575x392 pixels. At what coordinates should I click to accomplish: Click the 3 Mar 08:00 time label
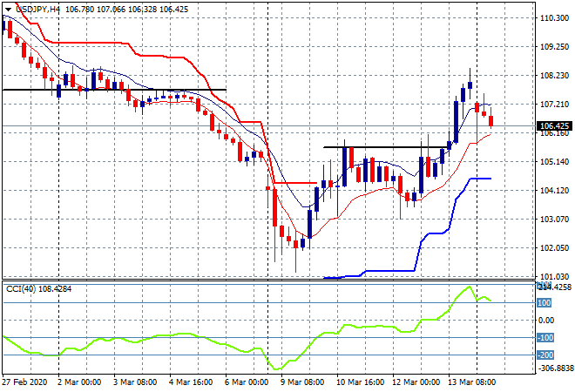[135, 382]
